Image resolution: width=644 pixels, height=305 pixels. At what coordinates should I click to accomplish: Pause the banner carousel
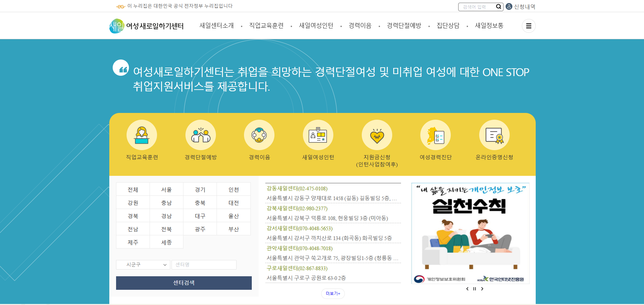coord(474,289)
